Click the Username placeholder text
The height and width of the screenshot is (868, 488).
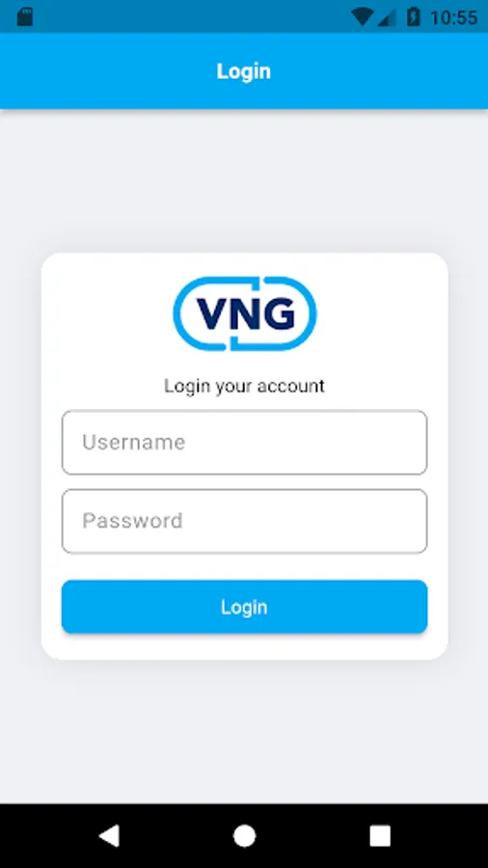[x=134, y=443]
